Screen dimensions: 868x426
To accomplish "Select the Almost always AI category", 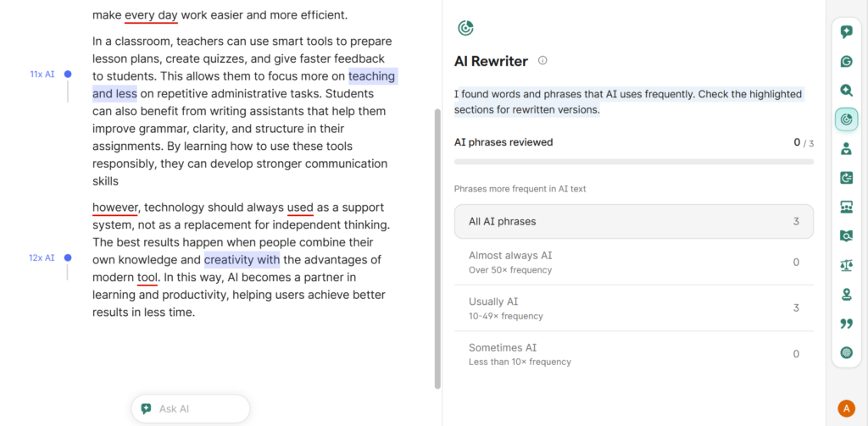I will click(633, 262).
